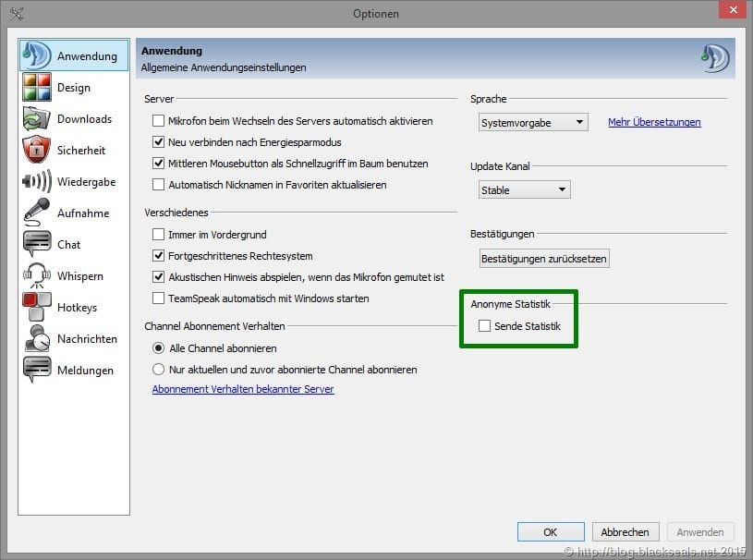Click the Allgemeine Anwendungseinstellungen subtitle text

click(224, 67)
